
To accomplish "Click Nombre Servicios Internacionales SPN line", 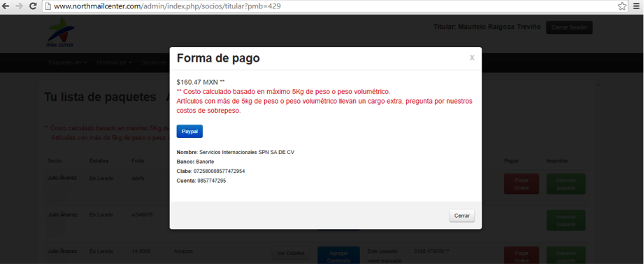I will (x=236, y=152).
